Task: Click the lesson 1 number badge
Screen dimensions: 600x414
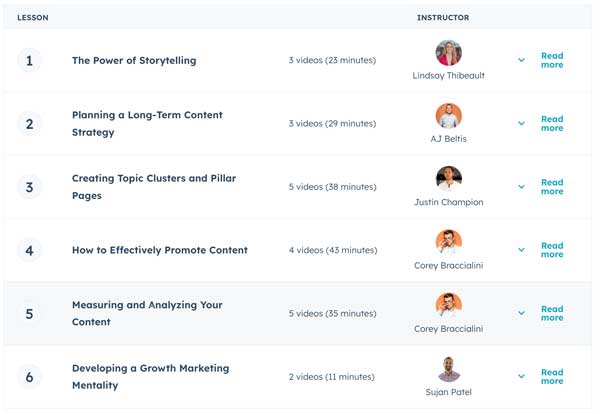Action: pyautogui.click(x=29, y=61)
